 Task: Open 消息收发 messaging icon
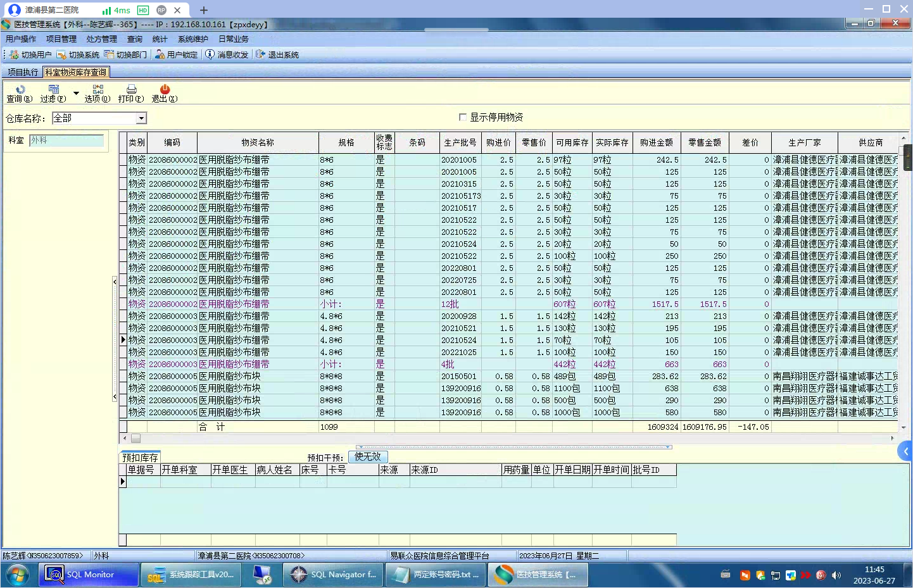click(x=227, y=55)
